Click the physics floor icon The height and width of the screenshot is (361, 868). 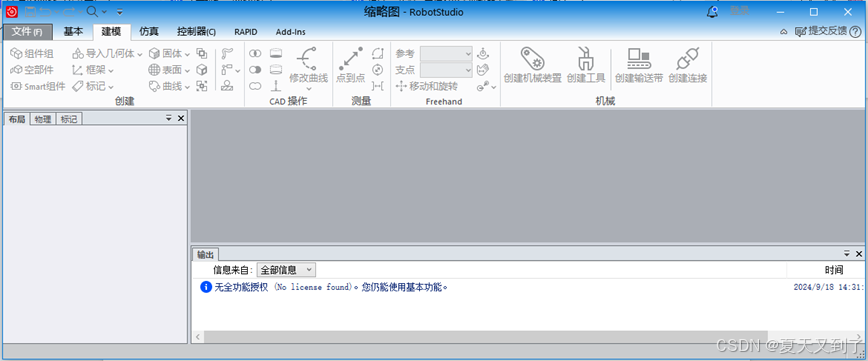click(227, 86)
